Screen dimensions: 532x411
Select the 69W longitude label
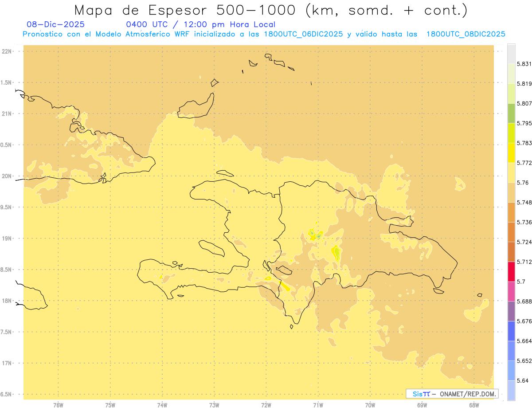pyautogui.click(x=422, y=405)
